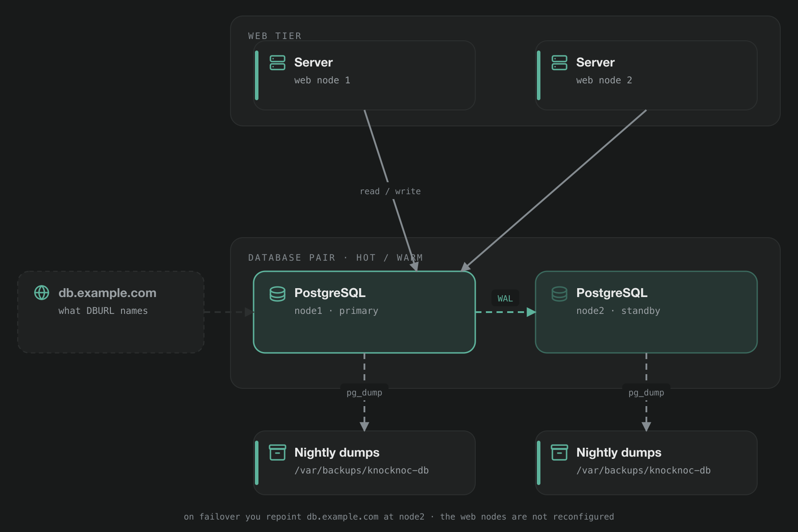Screen dimensions: 798x532
Task: Click the pg_dump label under node2 standby
Action: tap(646, 392)
